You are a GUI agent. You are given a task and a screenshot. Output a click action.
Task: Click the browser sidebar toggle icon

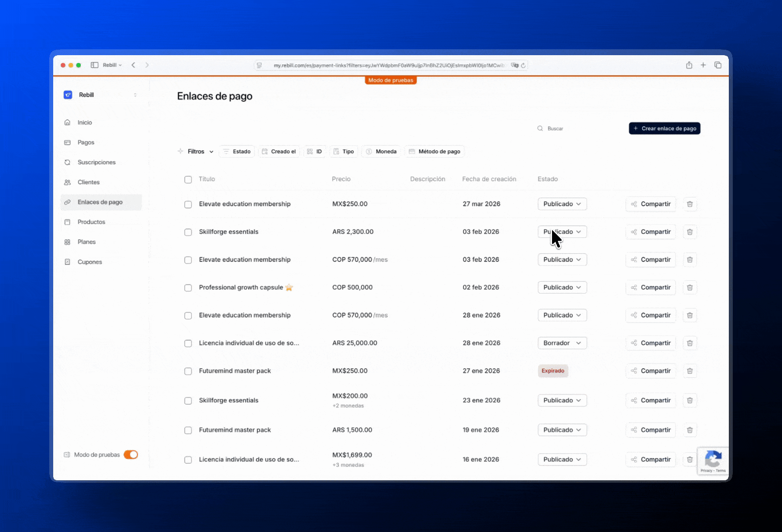click(94, 65)
